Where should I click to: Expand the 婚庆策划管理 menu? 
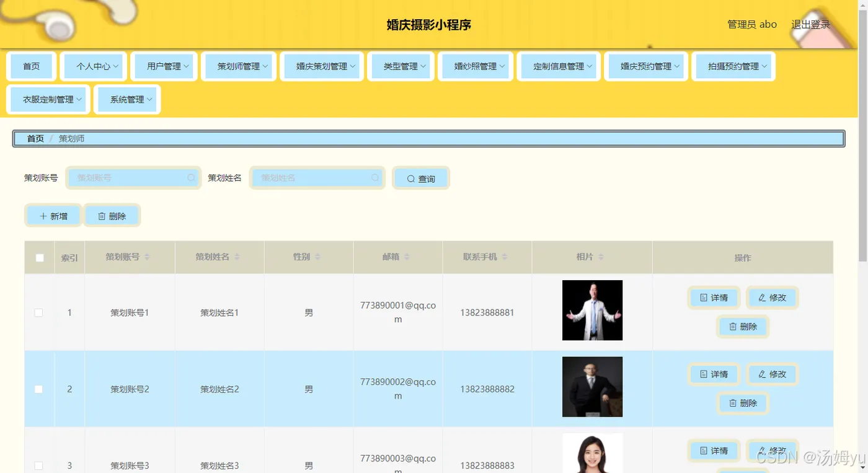click(x=322, y=66)
